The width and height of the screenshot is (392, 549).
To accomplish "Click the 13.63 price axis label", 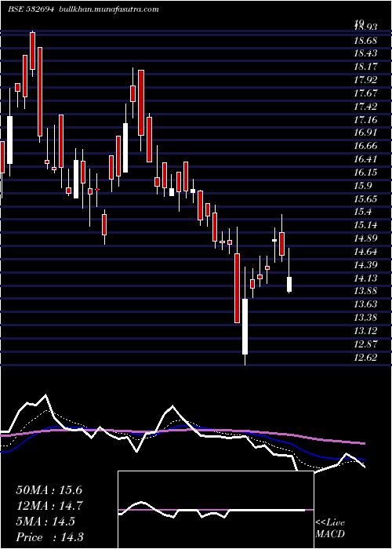I will (x=365, y=305).
